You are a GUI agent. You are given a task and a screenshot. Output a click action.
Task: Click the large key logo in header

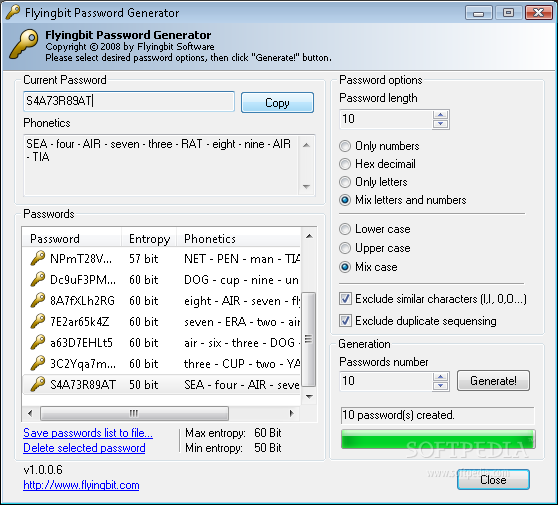coord(23,44)
